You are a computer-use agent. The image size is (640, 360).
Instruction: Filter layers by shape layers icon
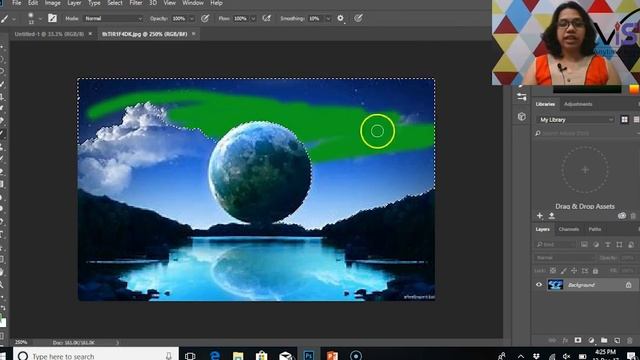(619, 244)
